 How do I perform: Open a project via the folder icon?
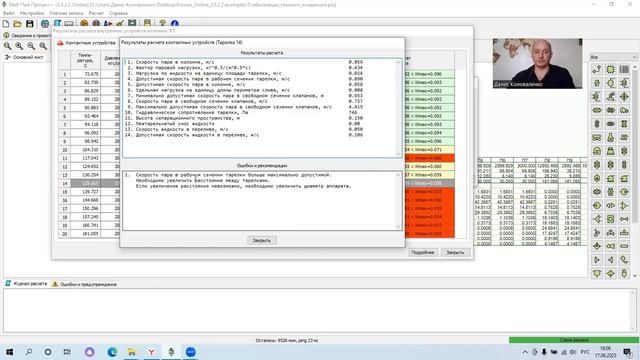click(x=18, y=24)
